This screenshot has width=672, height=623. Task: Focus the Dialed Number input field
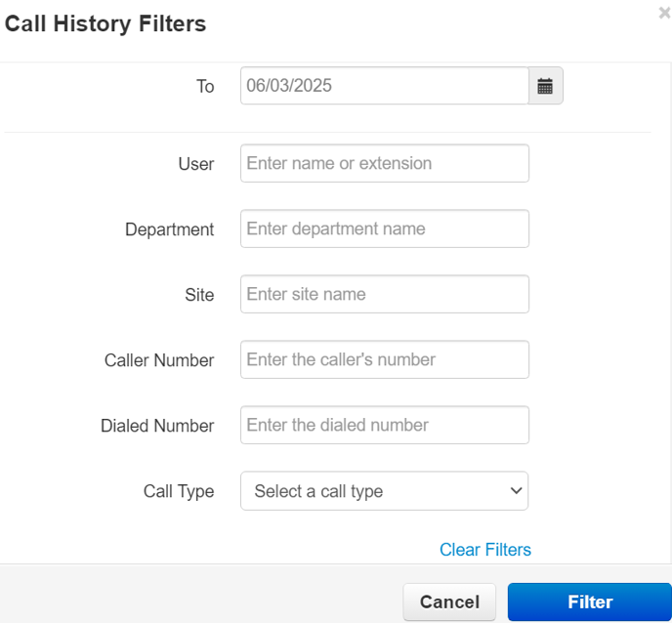[385, 426]
